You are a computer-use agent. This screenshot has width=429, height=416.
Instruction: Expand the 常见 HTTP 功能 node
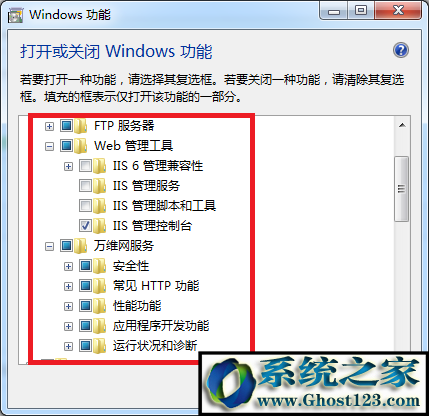68,286
